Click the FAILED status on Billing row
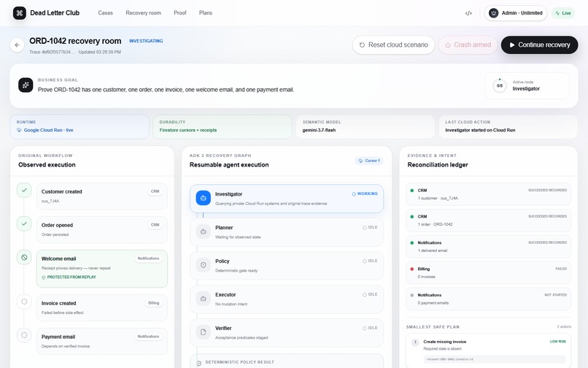 point(561,269)
